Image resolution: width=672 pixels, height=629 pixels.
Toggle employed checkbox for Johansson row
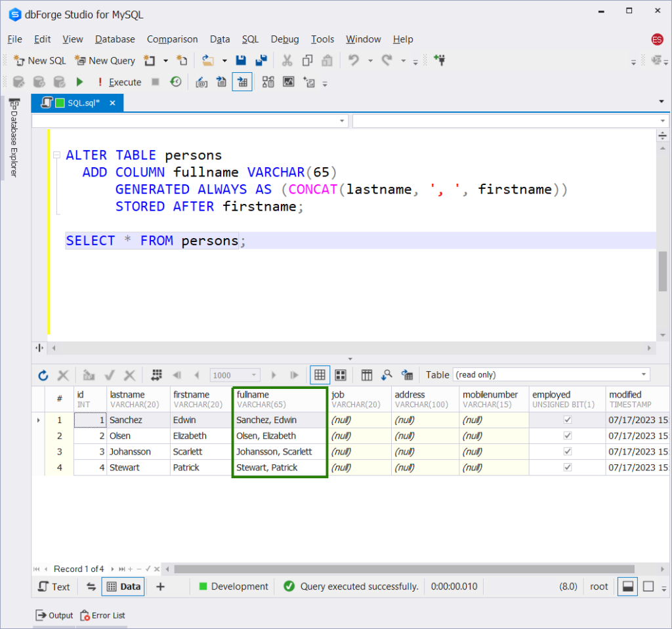tap(568, 452)
